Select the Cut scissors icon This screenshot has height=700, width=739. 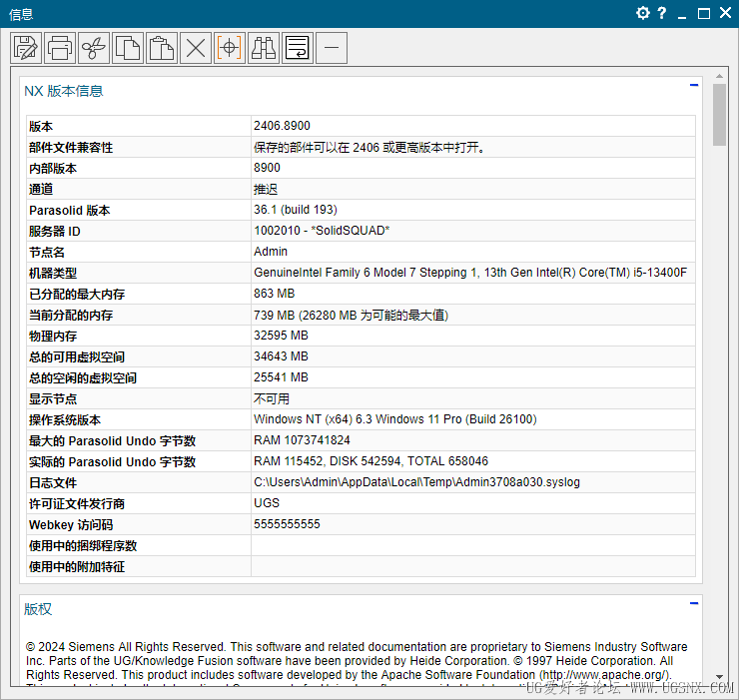pos(94,48)
